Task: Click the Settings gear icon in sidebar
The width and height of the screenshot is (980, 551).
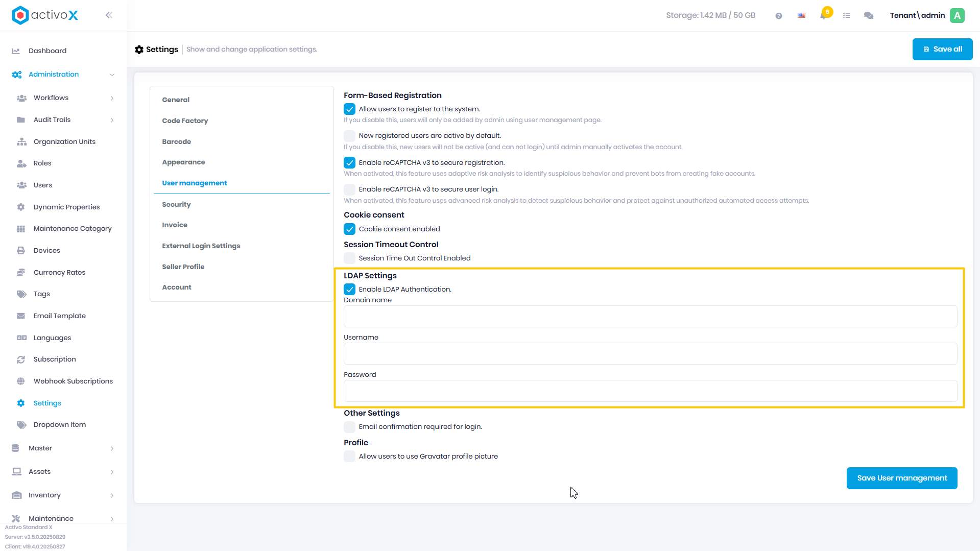Action: coord(21,403)
